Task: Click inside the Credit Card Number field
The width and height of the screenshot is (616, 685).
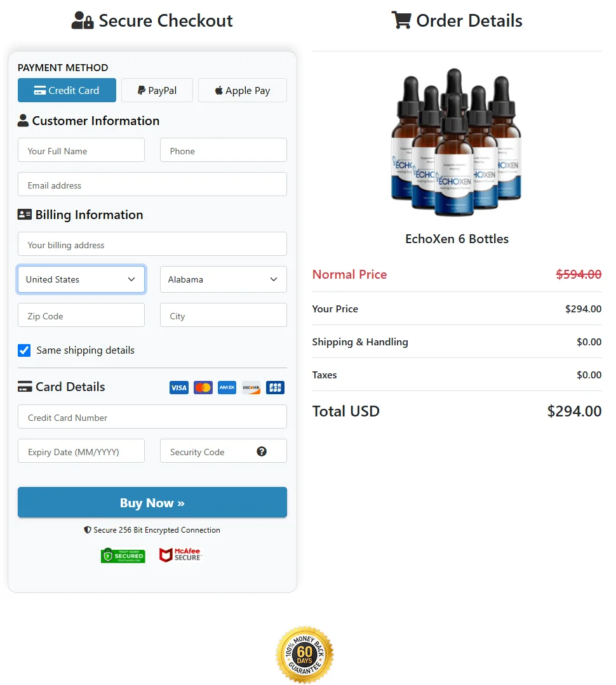Action: click(x=152, y=416)
